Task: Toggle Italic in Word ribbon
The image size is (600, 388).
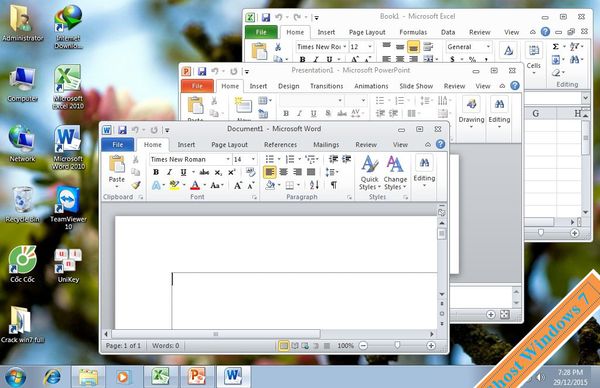Action: click(x=170, y=172)
